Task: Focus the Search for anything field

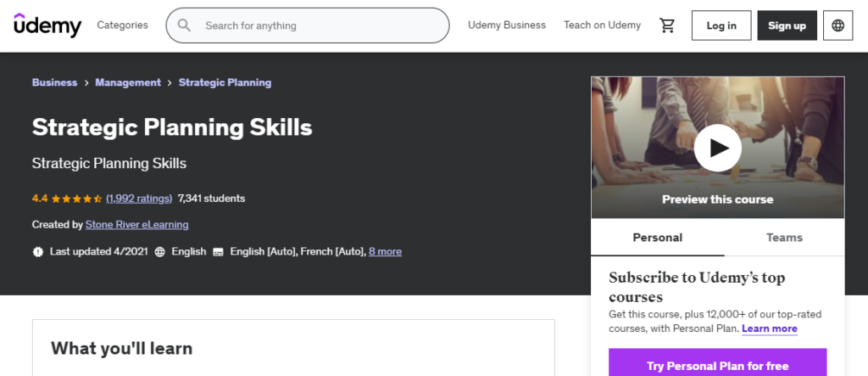Action: pyautogui.click(x=308, y=25)
